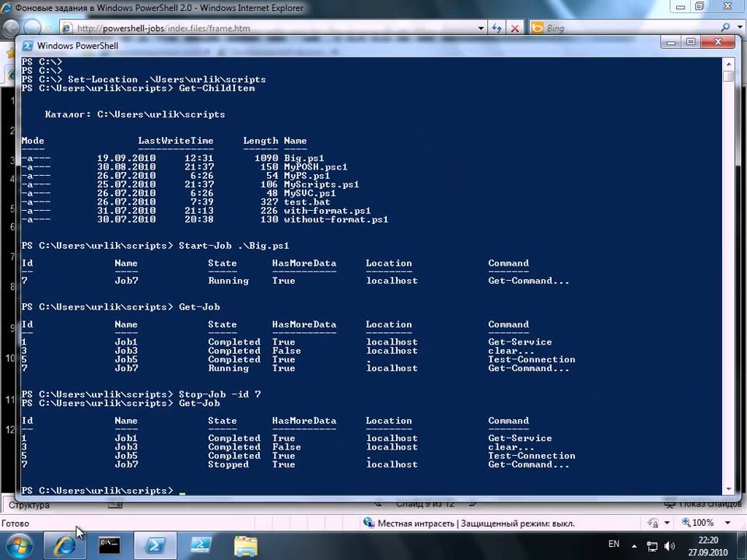The width and height of the screenshot is (747, 560).
Task: Click the network icon in system tray
Action: tap(652, 546)
